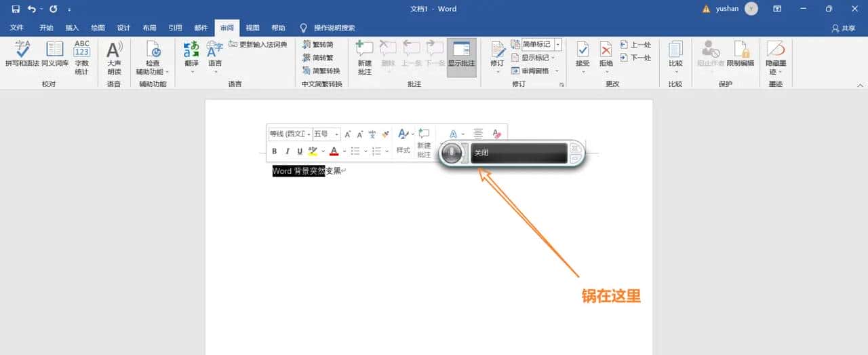Open the 显示标记 dropdown menu
The height and width of the screenshot is (355, 868).
[536, 58]
